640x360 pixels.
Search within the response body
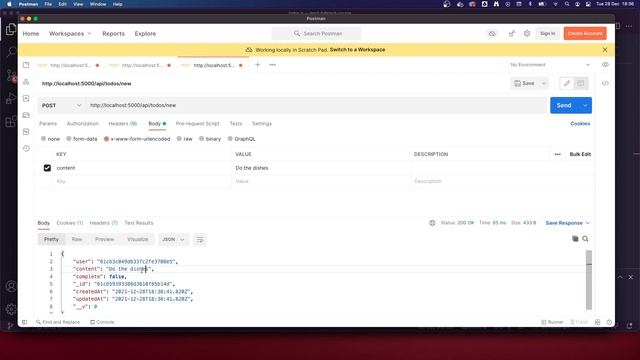click(585, 239)
